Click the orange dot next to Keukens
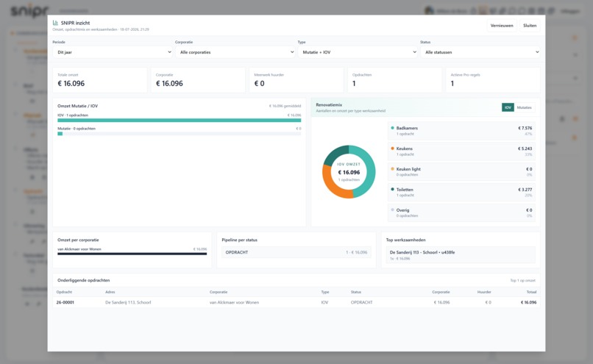Screen dimensions: 593x364 tap(392, 148)
